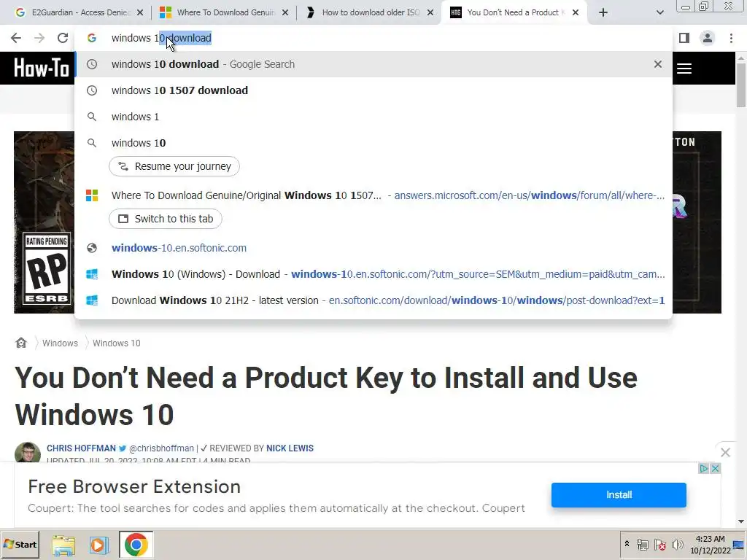Show hidden icons in system tray
This screenshot has width=747, height=560.
(627, 544)
